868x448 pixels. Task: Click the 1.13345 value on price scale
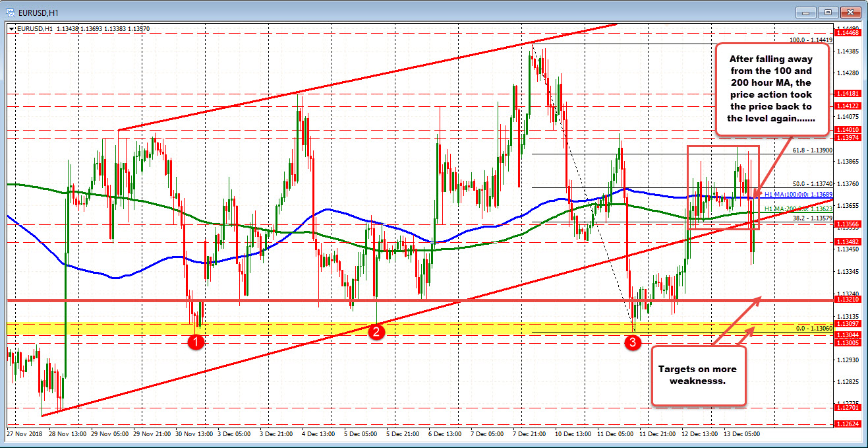click(x=847, y=271)
